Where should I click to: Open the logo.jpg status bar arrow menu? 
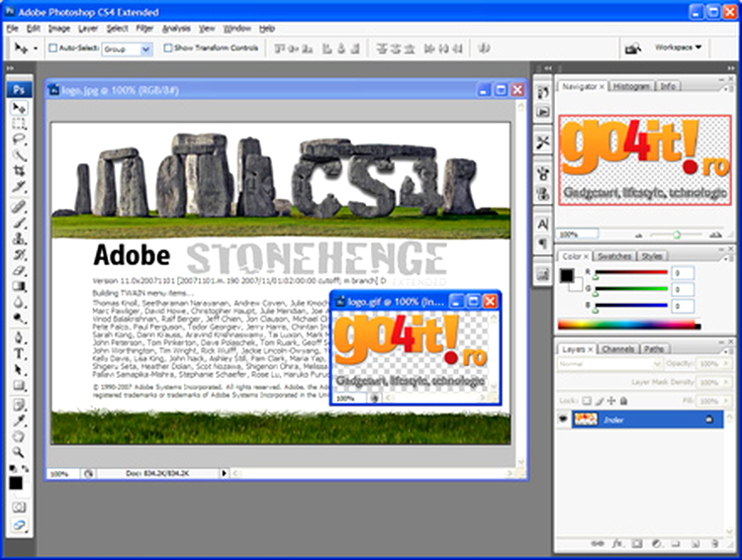pos(224,473)
